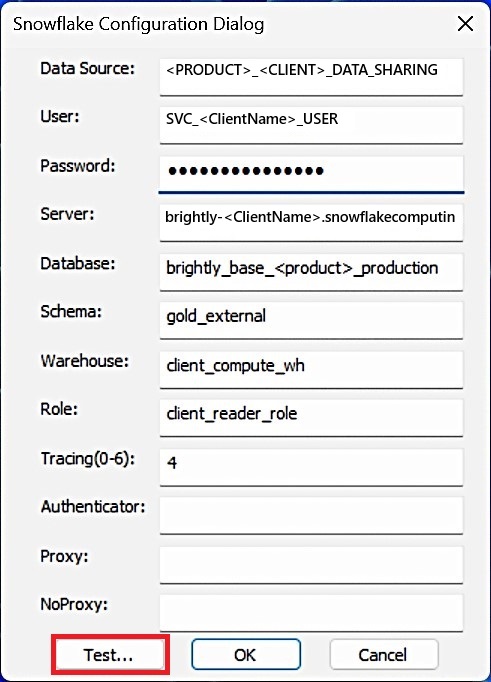
Task: Click the Test... button
Action: tap(110, 655)
